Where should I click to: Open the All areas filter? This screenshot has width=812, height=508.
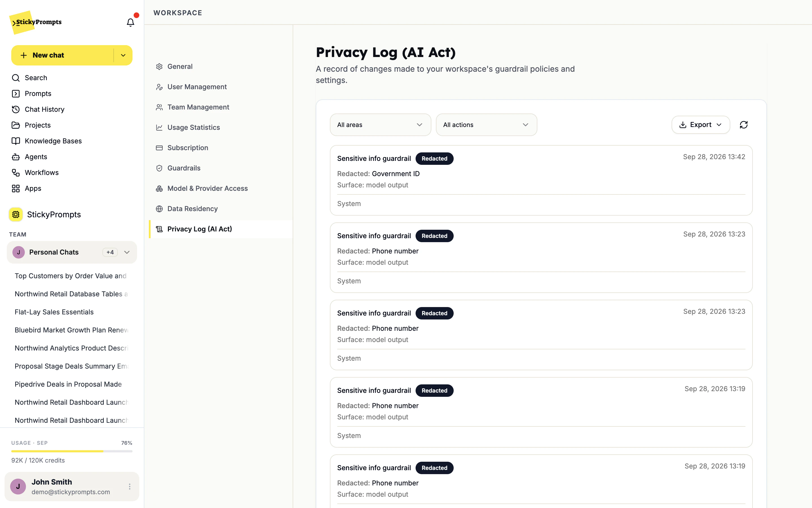tap(380, 125)
